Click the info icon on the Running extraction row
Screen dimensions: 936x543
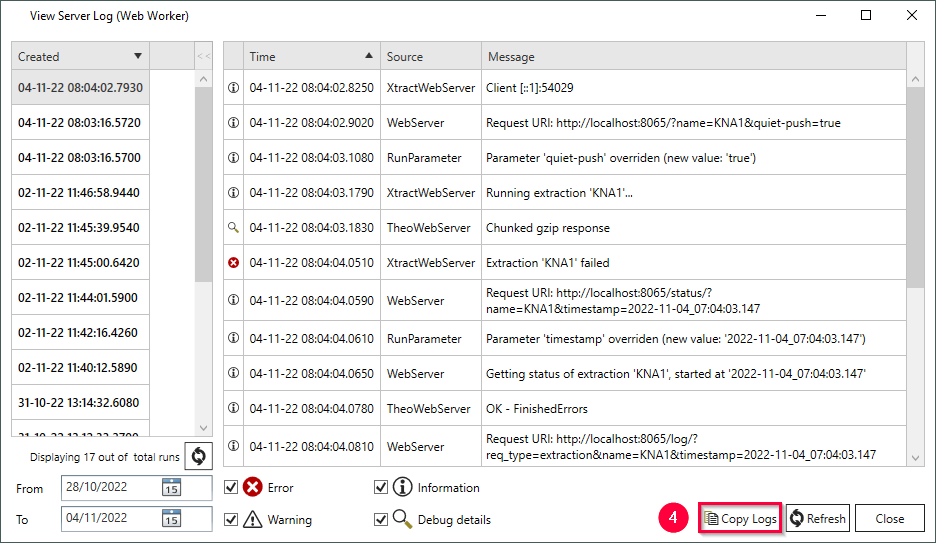coord(234,193)
